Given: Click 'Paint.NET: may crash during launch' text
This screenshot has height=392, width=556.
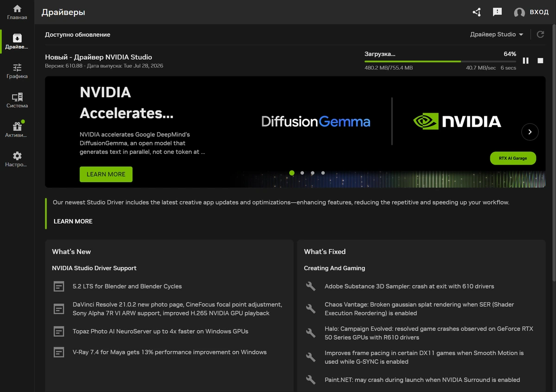Looking at the screenshot, I should [x=422, y=380].
